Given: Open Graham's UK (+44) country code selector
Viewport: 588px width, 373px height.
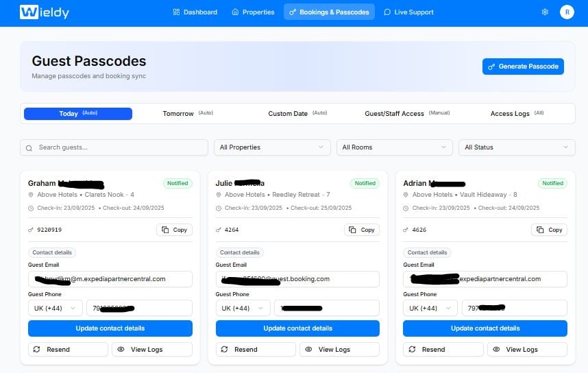Looking at the screenshot, I should pos(55,308).
